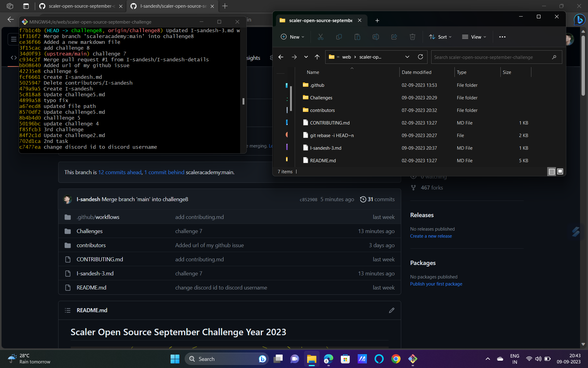The width and height of the screenshot is (588, 368).
Task: Toggle the code sidebar on the page edge
Action: (14, 57)
